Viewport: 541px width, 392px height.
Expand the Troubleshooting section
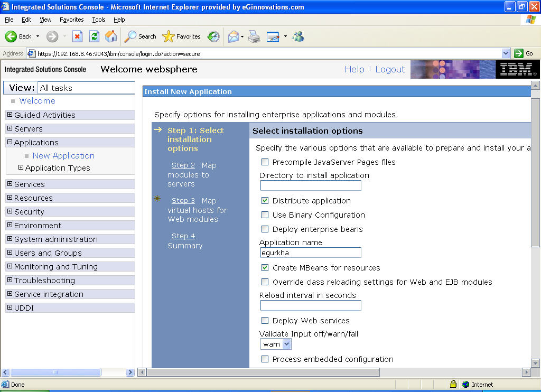[x=10, y=280]
